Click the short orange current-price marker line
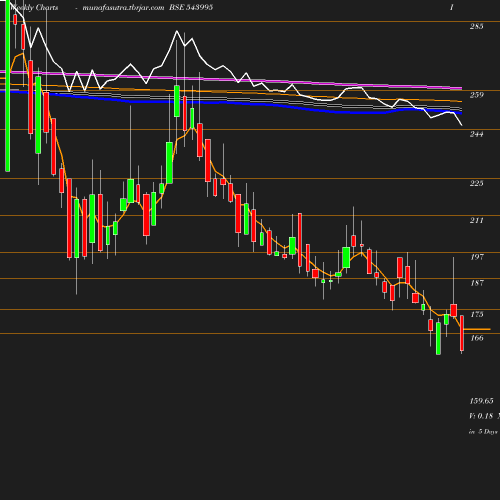The image size is (500, 500). (477, 329)
